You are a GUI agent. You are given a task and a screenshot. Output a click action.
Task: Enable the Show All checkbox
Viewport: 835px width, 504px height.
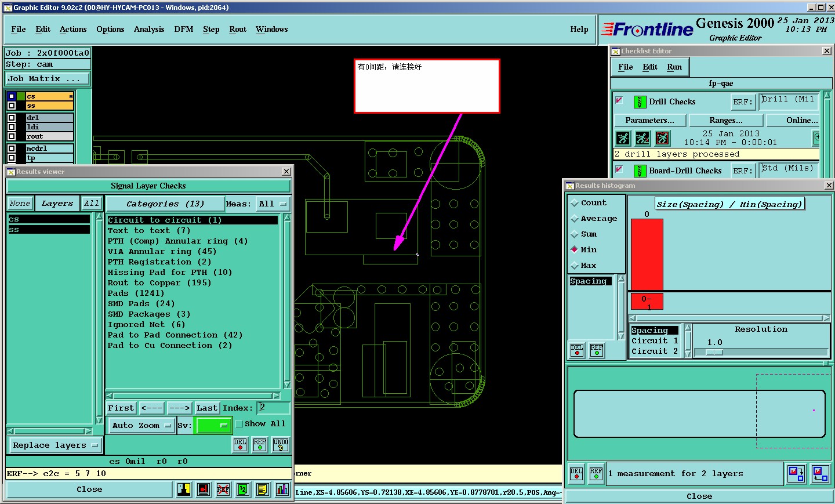tap(239, 424)
